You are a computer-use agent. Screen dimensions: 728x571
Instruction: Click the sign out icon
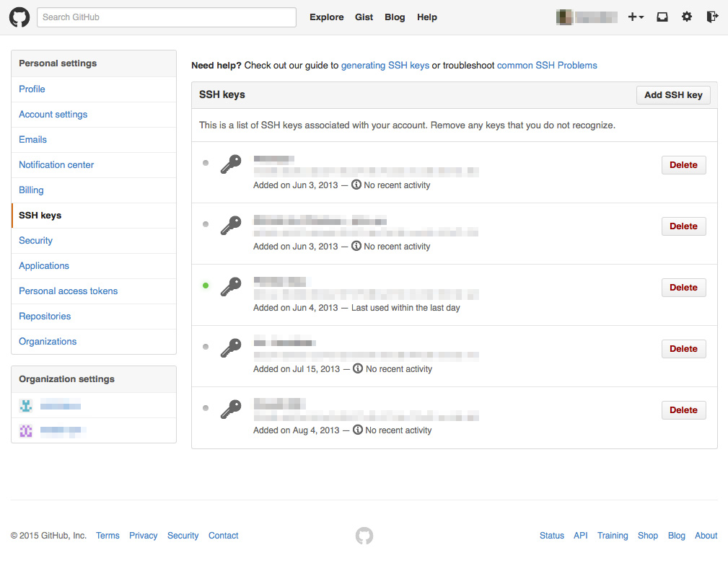(x=712, y=16)
